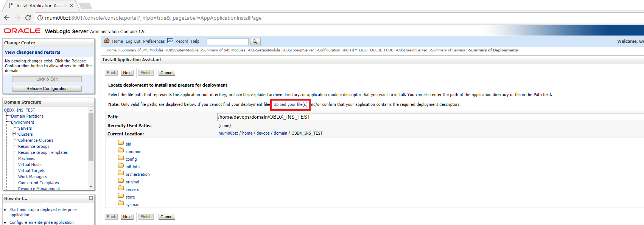Open Preferences from toolbar
Image resolution: width=644 pixels, height=225 pixels.
click(x=154, y=42)
